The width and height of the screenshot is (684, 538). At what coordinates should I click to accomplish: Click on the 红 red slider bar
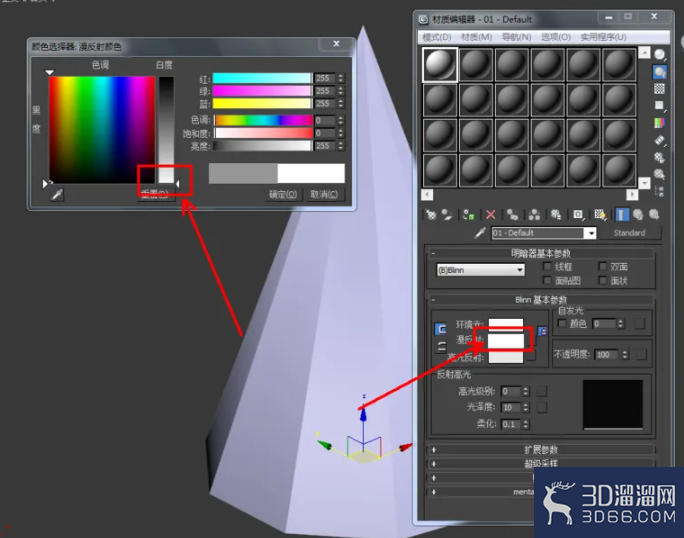pos(262,78)
